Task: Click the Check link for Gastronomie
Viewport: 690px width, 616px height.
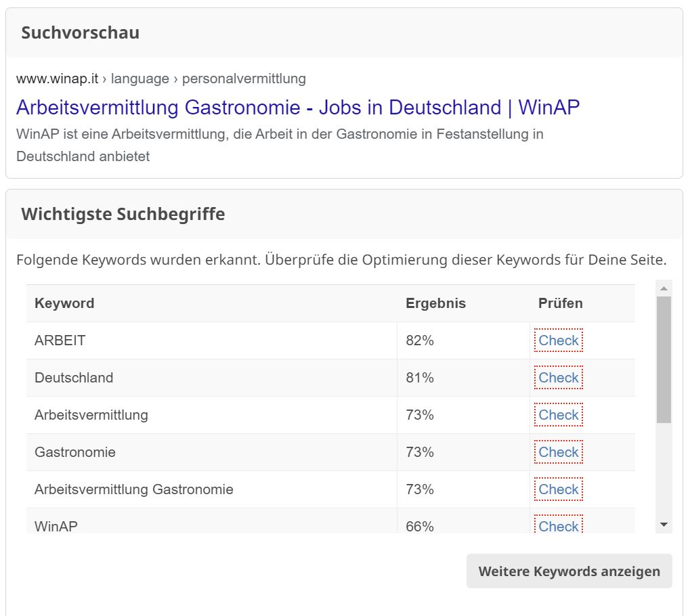Action: tap(559, 452)
